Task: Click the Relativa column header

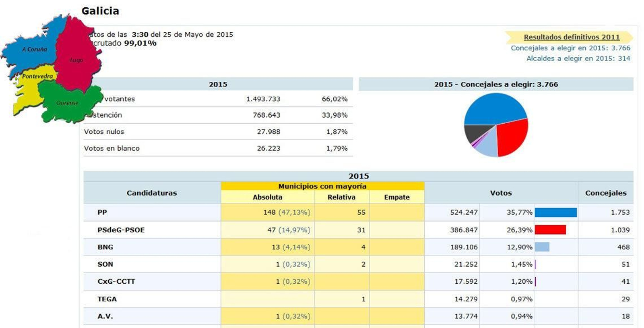Action: [x=341, y=197]
